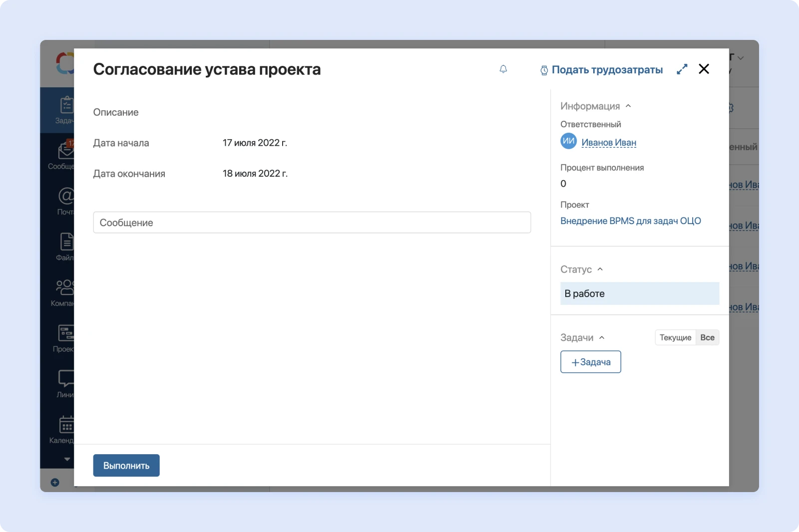Click the Выполнить button
Screen dimensions: 799x532
point(126,465)
